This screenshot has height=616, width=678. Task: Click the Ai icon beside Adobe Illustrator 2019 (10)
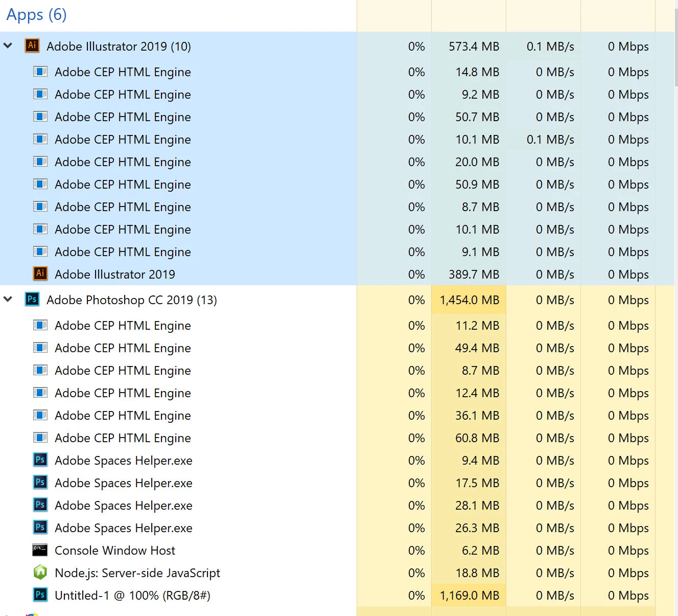pos(32,45)
